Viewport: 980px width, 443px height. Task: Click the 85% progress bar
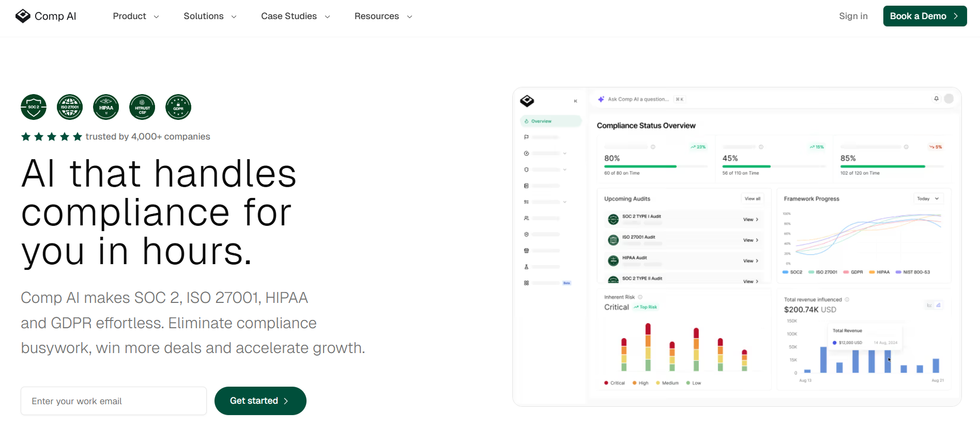892,166
